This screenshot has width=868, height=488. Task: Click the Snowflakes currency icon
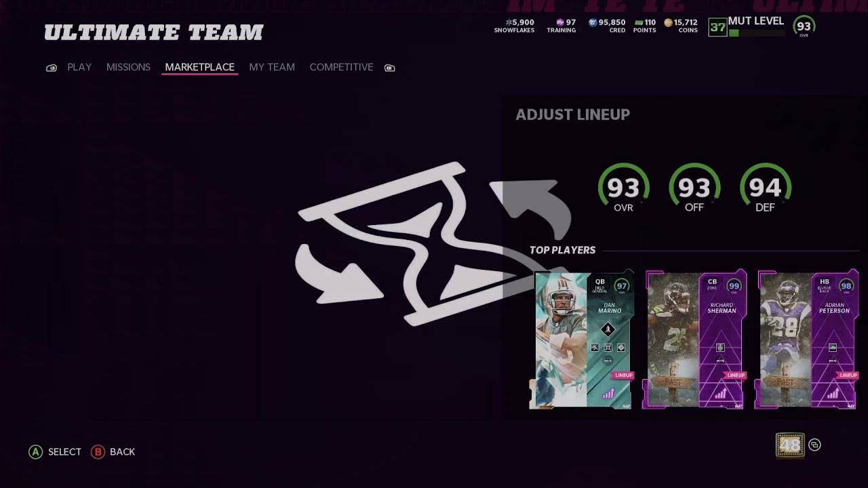[508, 22]
